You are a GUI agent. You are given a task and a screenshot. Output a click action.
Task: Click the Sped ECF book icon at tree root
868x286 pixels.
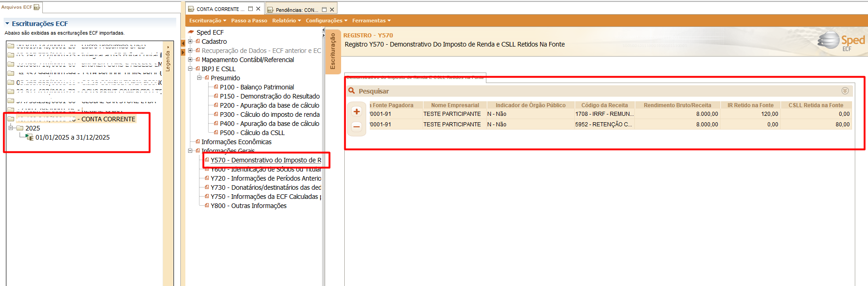point(191,32)
